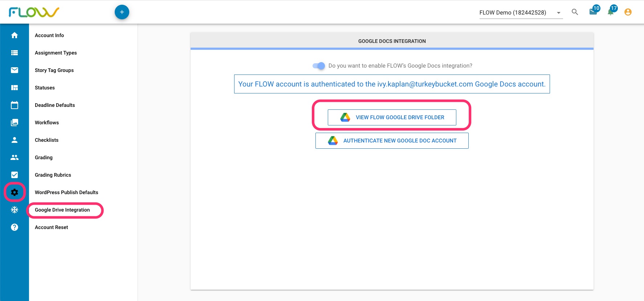Click View FLOW Google Drive Folder button
The image size is (644, 301).
392,117
